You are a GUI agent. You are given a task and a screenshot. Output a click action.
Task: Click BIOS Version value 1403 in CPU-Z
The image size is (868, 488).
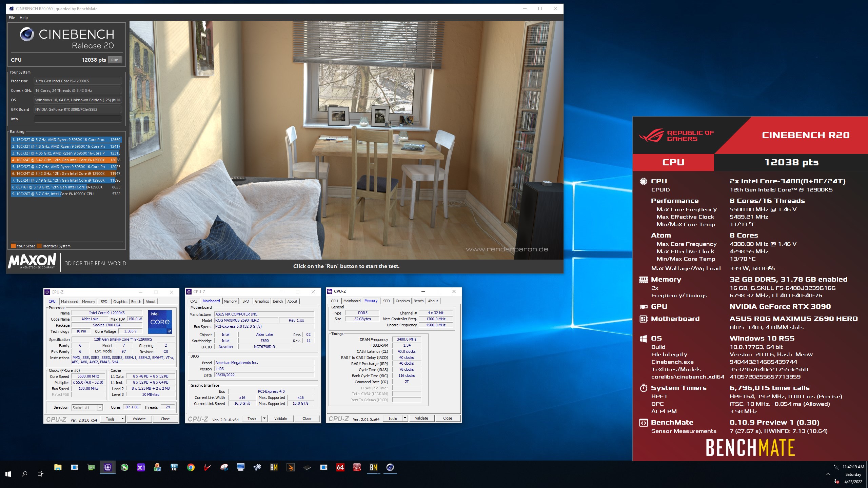(264, 369)
